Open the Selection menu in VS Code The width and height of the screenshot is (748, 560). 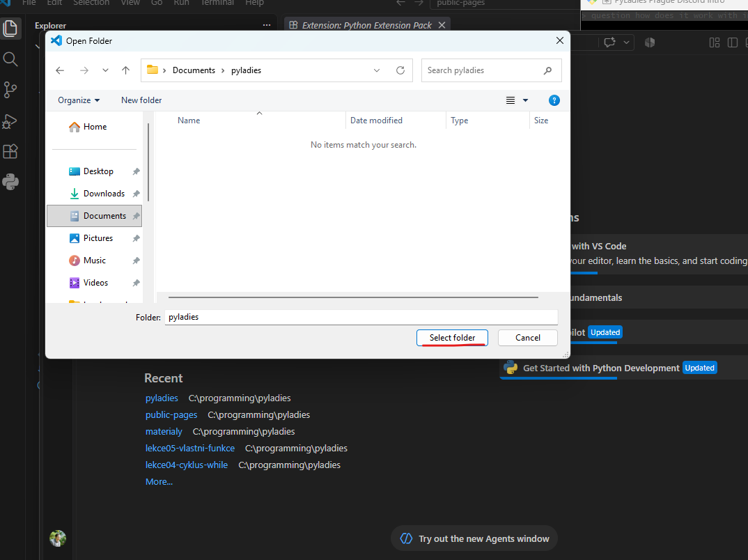click(x=91, y=3)
